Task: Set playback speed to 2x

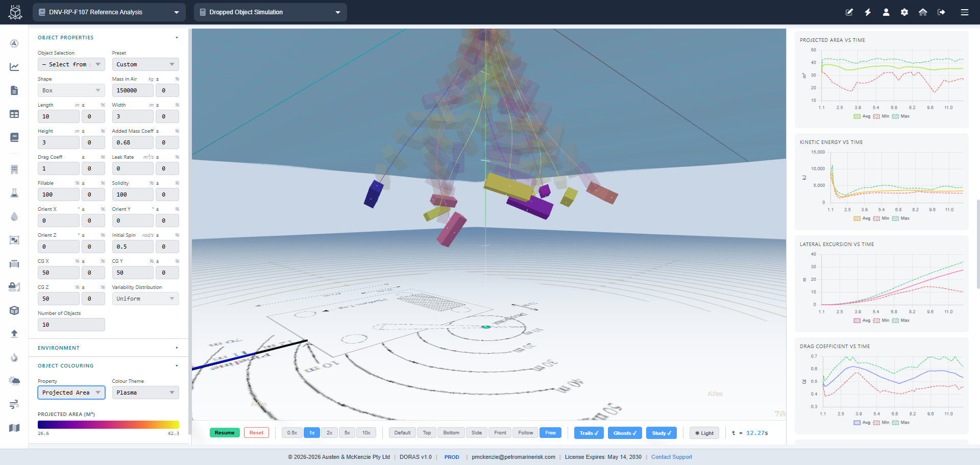Action: [x=330, y=433]
